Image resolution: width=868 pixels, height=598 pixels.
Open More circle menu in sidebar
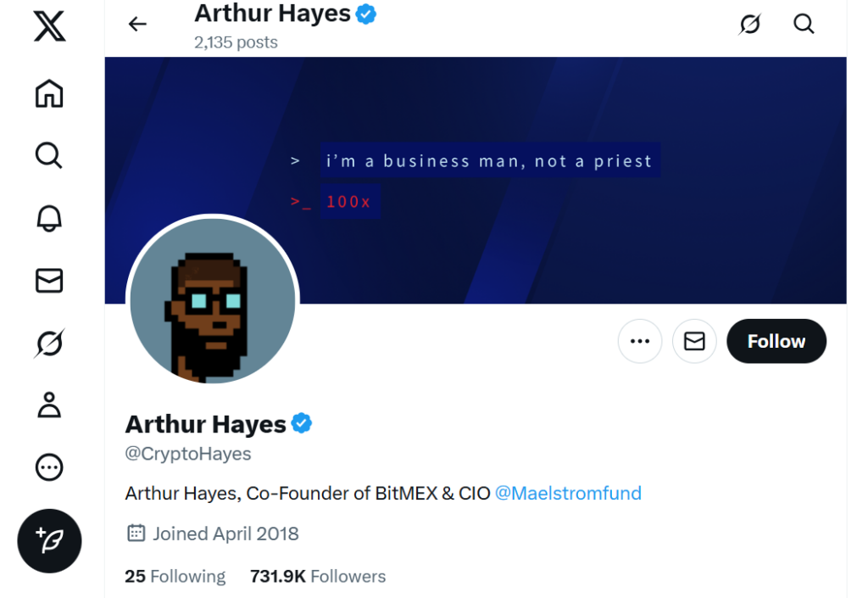coord(49,467)
